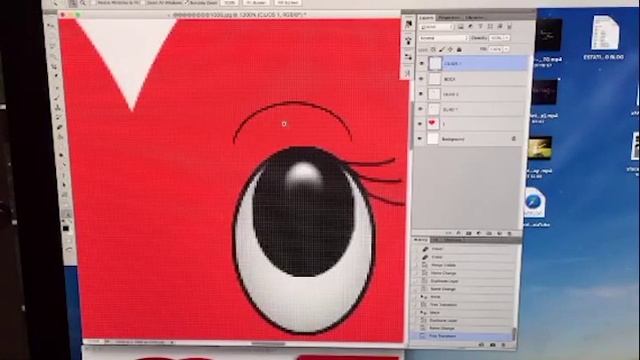Enable Zoom All Windows checkbox

[144, 3]
